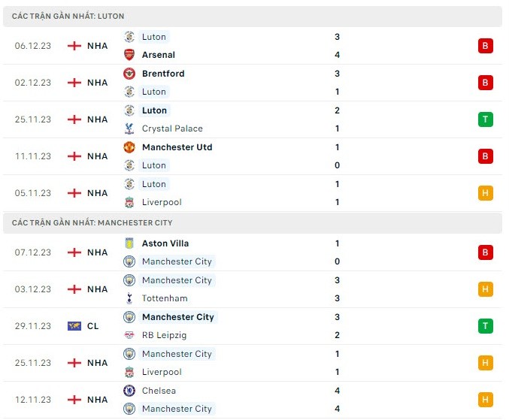Open the Aston Villa team link
The image size is (509, 420).
(x=165, y=243)
